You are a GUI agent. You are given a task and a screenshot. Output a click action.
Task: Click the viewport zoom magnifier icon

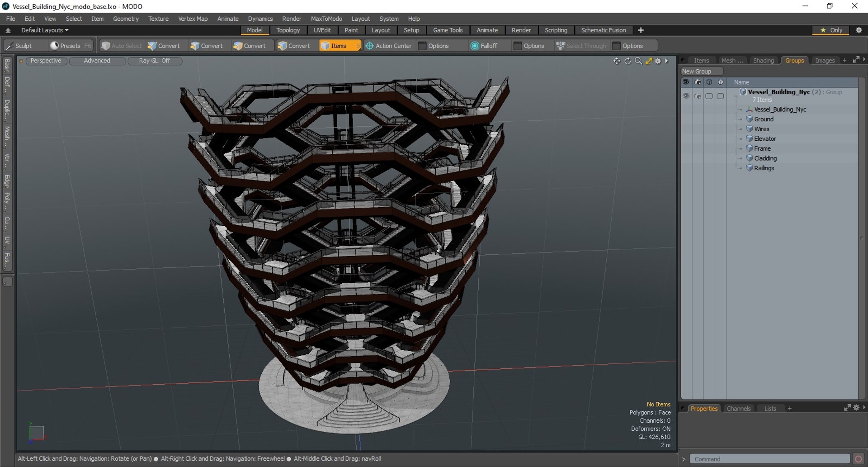(638, 61)
